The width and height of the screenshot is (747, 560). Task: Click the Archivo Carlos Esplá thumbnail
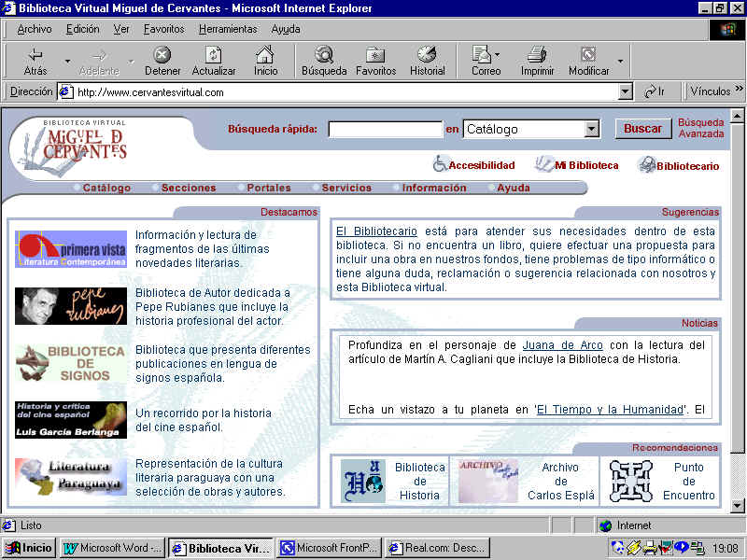[487, 481]
